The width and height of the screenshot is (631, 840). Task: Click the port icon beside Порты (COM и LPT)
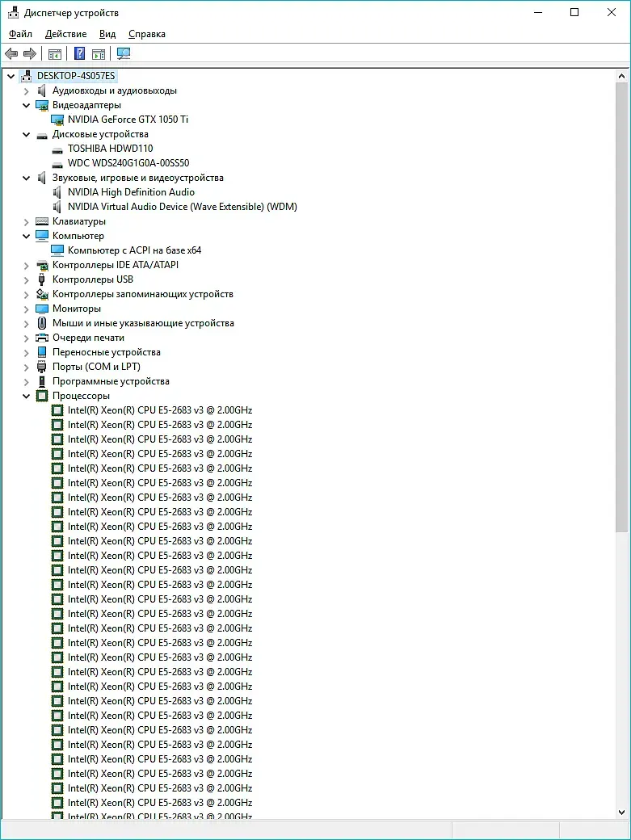(42, 367)
